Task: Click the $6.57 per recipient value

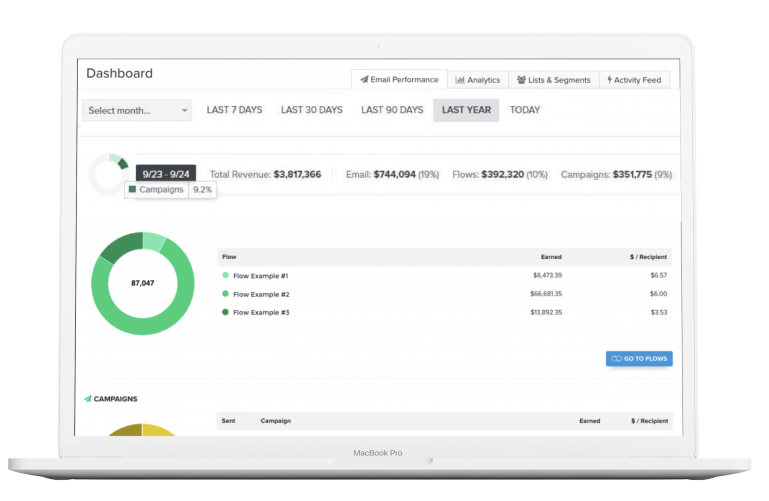Action: coord(659,276)
